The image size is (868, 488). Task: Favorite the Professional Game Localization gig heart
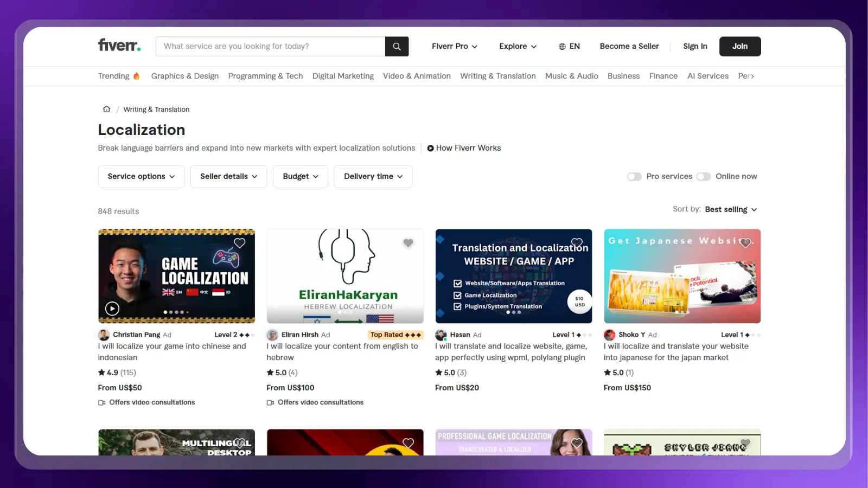point(577,443)
